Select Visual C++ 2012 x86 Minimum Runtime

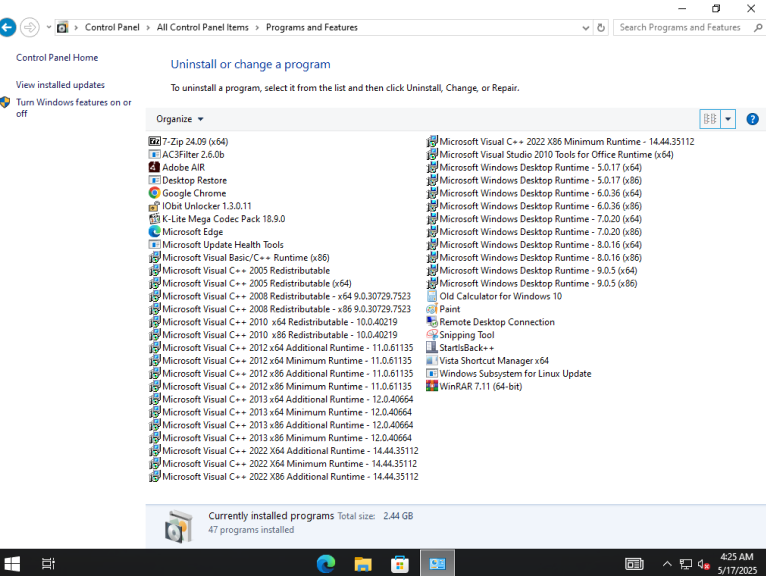(x=280, y=386)
